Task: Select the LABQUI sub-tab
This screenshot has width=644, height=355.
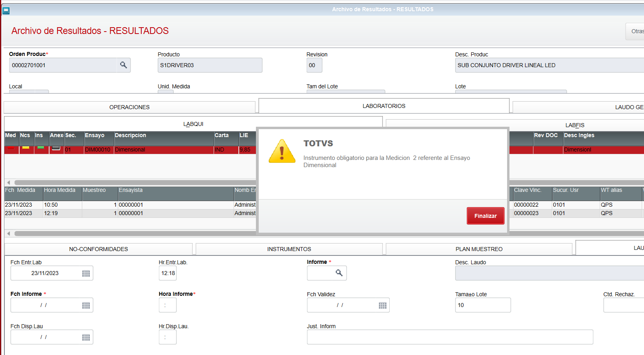Action: [x=193, y=124]
